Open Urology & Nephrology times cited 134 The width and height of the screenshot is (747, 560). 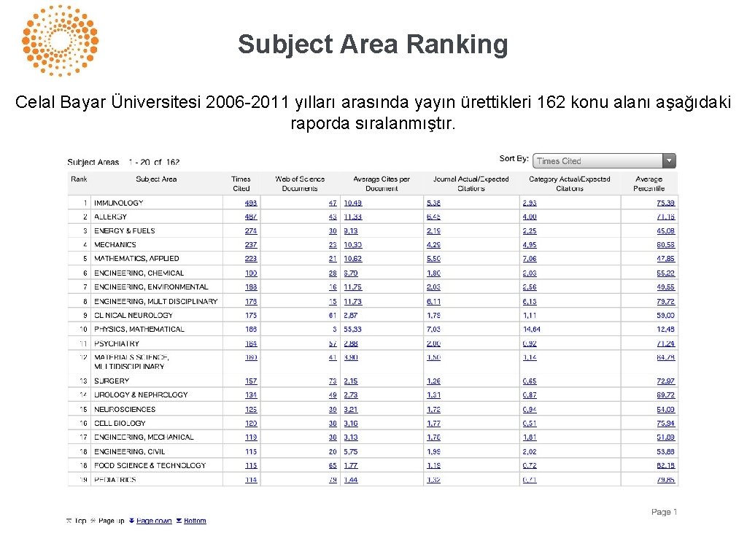pyautogui.click(x=251, y=395)
